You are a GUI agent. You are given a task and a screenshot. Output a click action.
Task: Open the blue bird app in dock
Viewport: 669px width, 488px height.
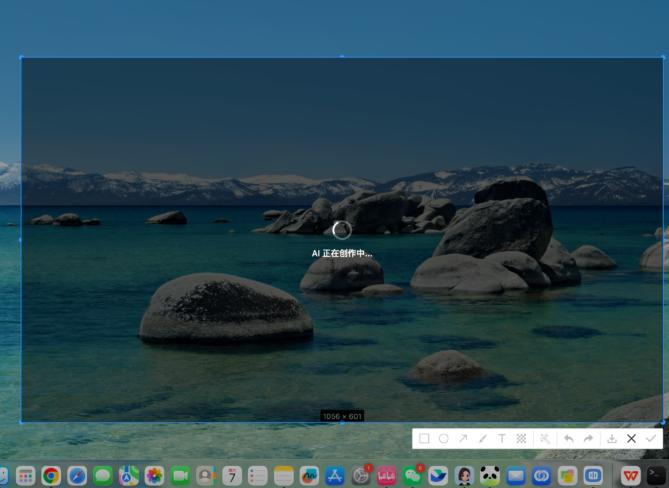(438, 476)
